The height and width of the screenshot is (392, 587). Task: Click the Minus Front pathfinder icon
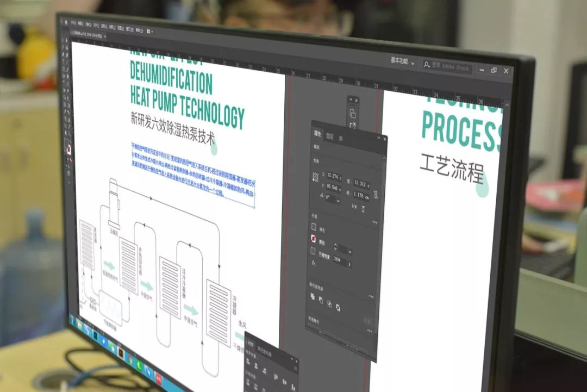coord(321,300)
